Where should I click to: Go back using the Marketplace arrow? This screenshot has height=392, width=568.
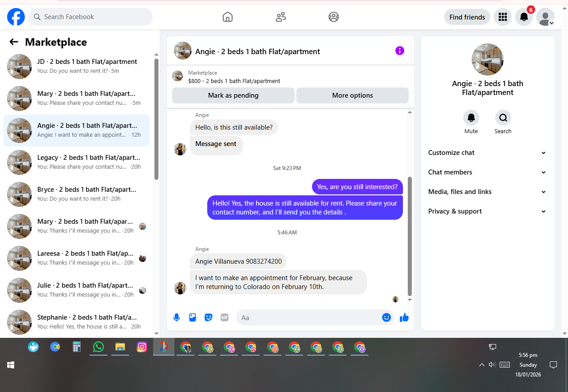point(14,42)
